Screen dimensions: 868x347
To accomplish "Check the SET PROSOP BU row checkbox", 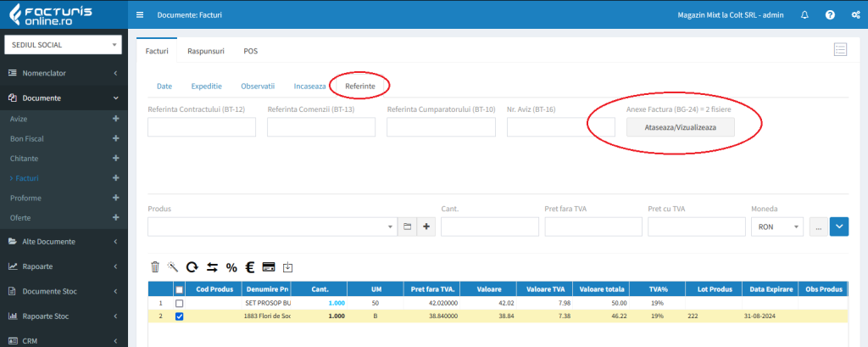I will pyautogui.click(x=179, y=304).
